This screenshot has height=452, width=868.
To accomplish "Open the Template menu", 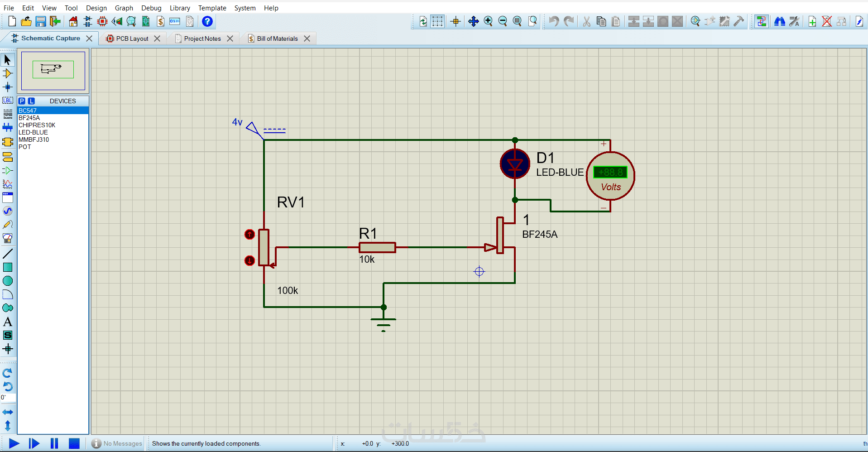I will (x=212, y=8).
